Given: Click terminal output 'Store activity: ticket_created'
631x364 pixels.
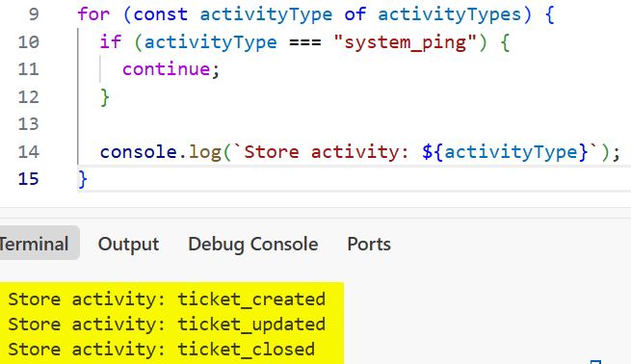Looking at the screenshot, I should (x=167, y=299).
